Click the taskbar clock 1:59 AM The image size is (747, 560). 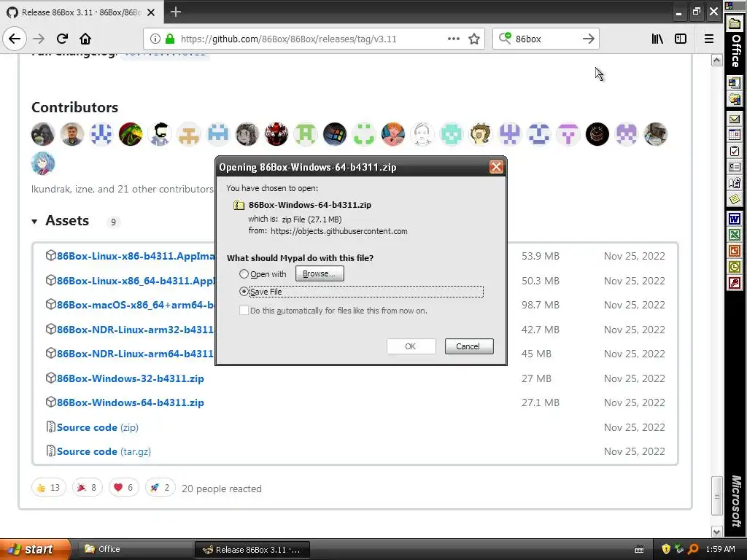point(720,549)
